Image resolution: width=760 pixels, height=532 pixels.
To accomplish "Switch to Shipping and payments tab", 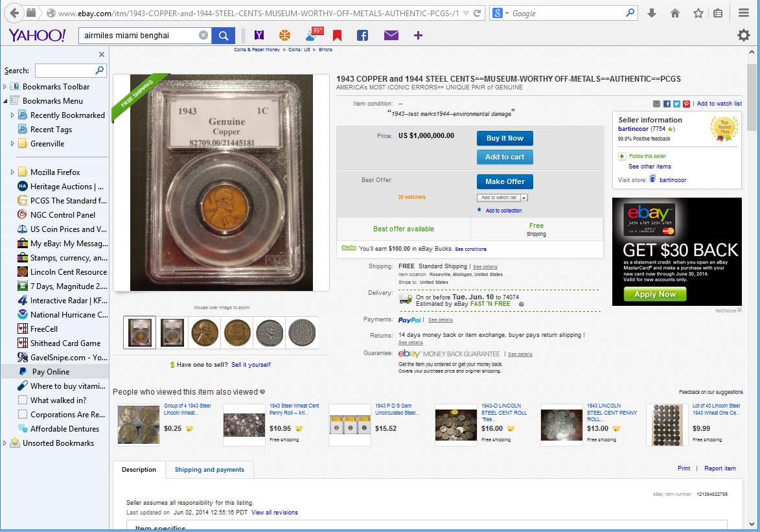I will pyautogui.click(x=209, y=469).
